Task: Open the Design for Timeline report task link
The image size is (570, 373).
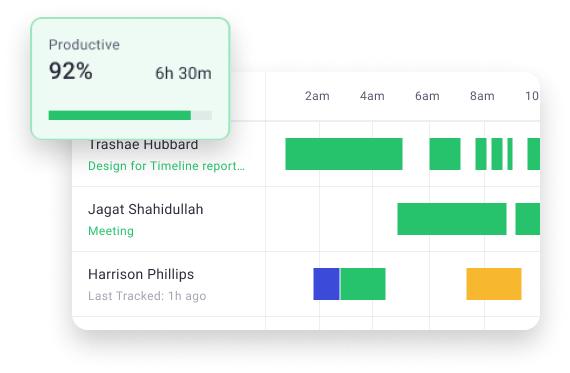Action: click(x=166, y=166)
